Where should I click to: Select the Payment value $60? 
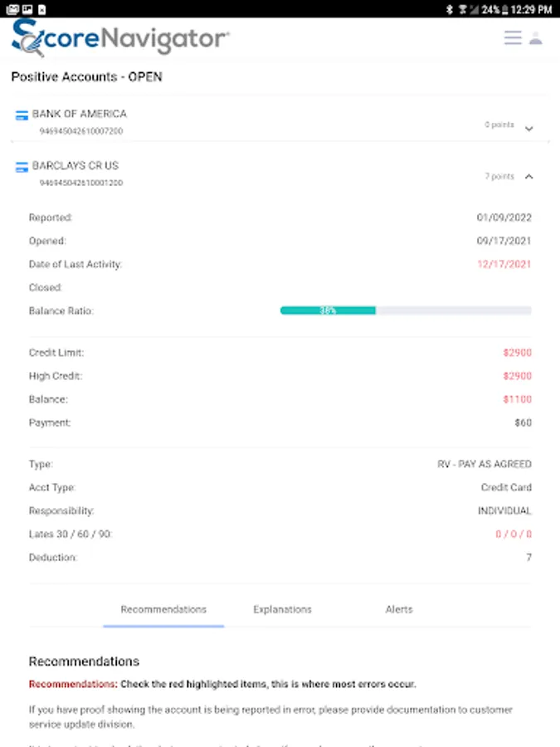(523, 422)
